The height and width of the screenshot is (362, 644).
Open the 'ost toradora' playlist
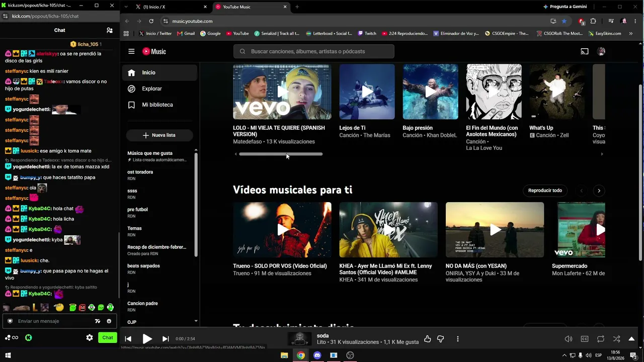158,175
